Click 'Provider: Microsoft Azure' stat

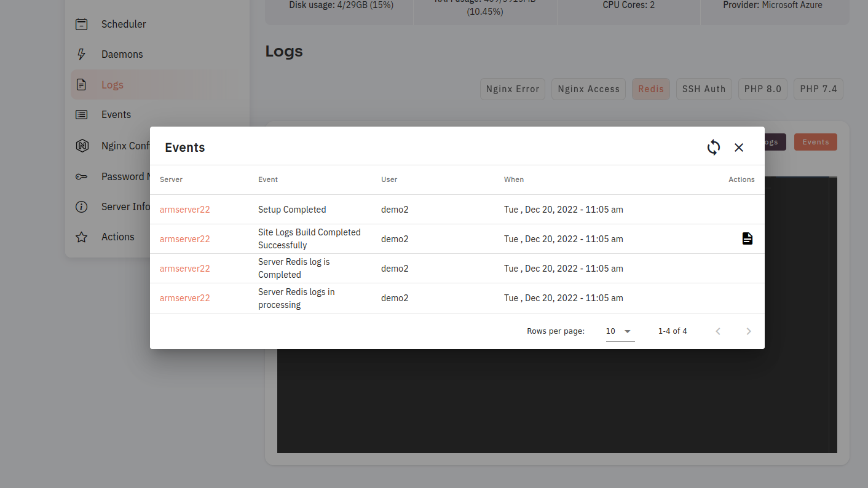click(773, 5)
